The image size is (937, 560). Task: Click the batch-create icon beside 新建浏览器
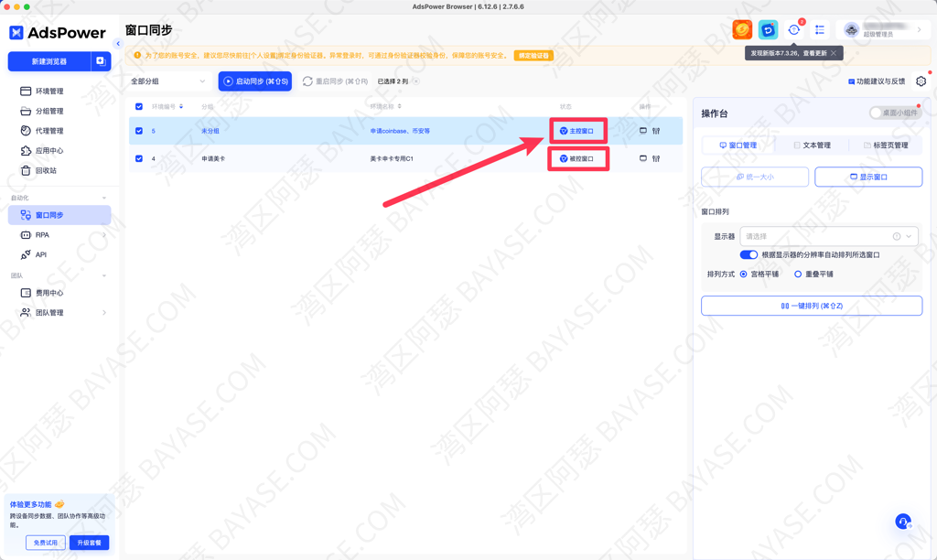click(101, 61)
